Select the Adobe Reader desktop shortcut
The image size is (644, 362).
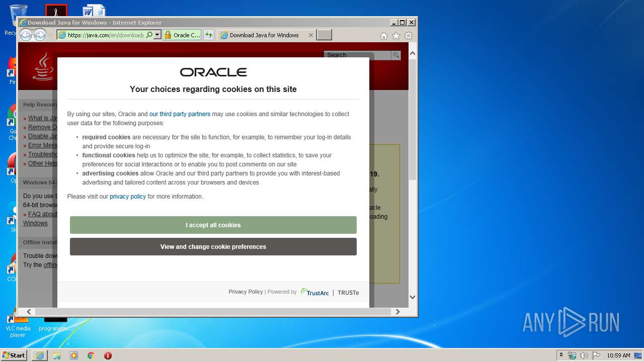(x=56, y=11)
